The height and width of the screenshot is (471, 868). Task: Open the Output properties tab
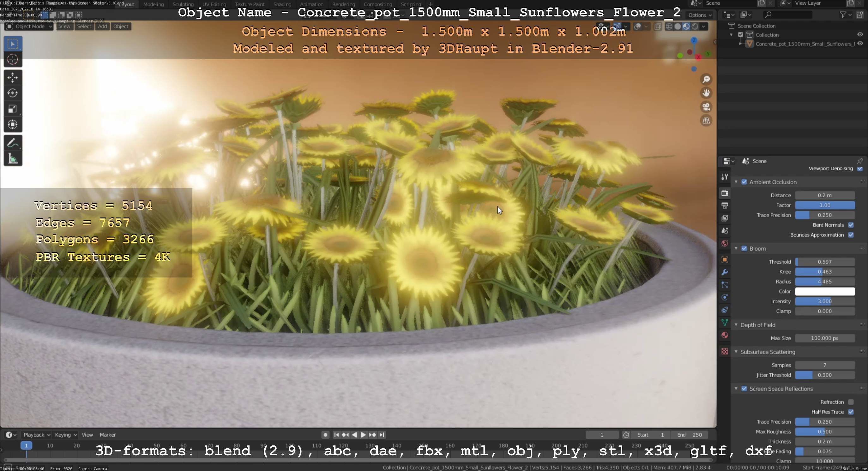725,206
